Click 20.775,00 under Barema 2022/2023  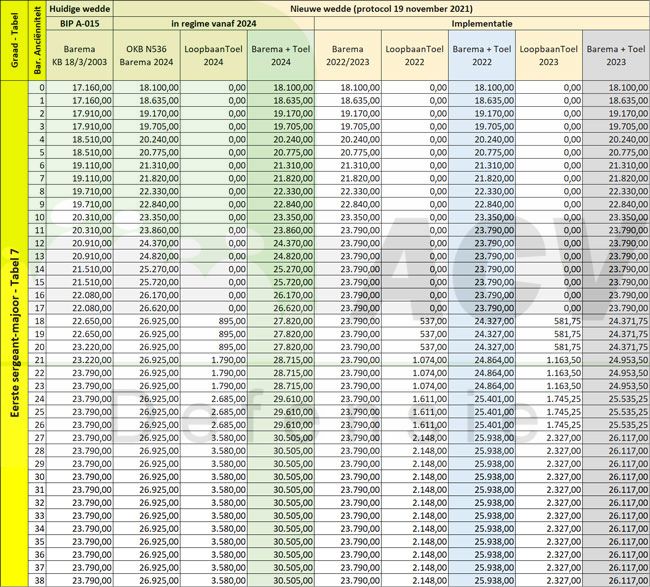pos(347,153)
